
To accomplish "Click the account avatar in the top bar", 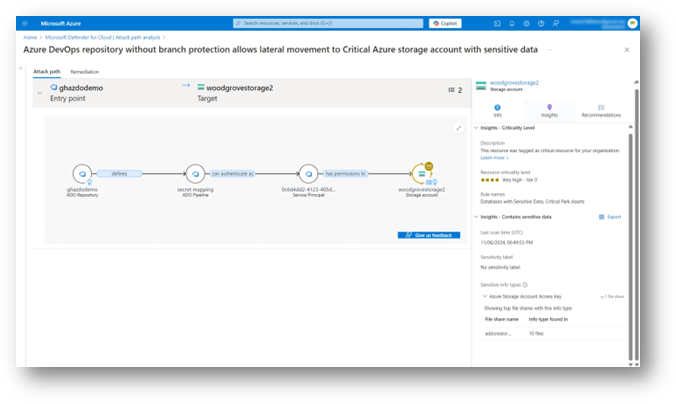I will [x=632, y=23].
